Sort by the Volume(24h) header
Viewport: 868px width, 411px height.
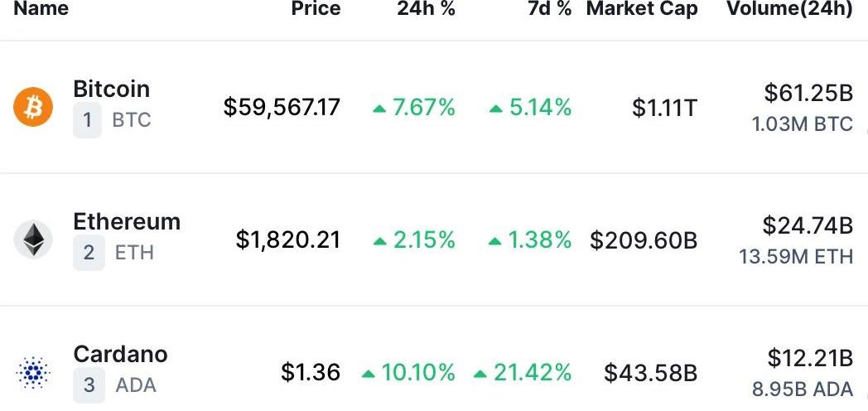click(x=788, y=9)
